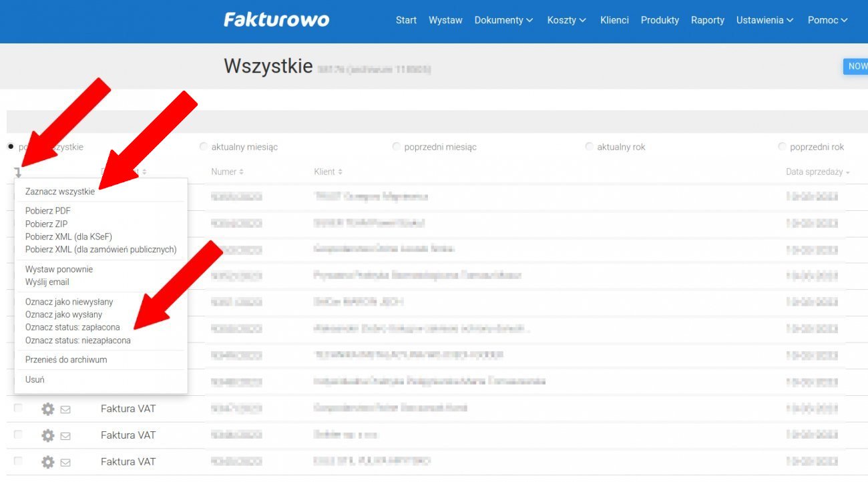Tick the checkbox on the first visible Faktura VAT row

(18, 408)
